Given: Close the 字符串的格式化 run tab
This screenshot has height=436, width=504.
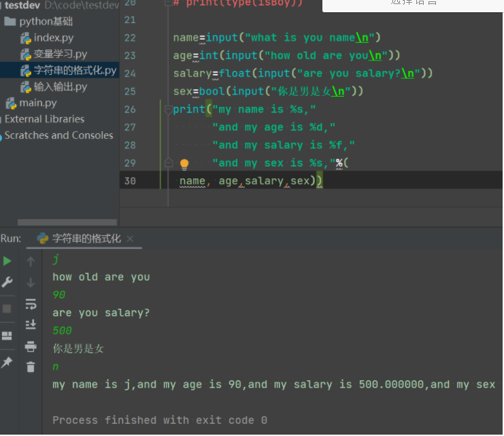Looking at the screenshot, I should click(x=130, y=239).
